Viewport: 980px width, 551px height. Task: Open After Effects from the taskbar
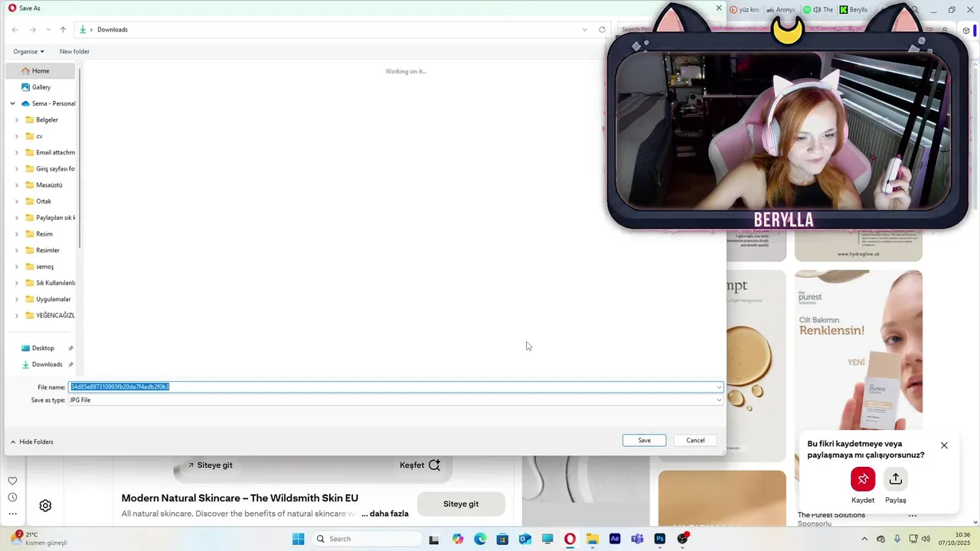[x=615, y=539]
